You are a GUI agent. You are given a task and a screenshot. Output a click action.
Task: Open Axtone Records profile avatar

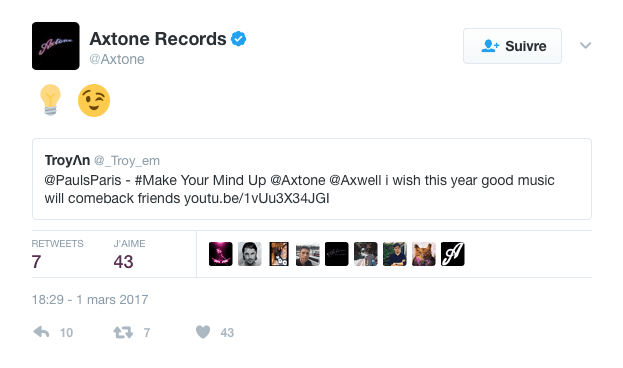pyautogui.click(x=56, y=46)
